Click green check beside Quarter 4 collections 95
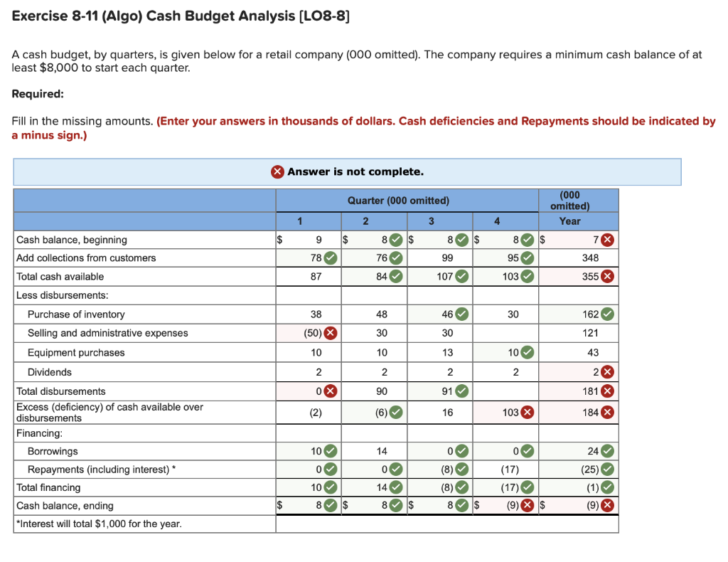 point(527,258)
